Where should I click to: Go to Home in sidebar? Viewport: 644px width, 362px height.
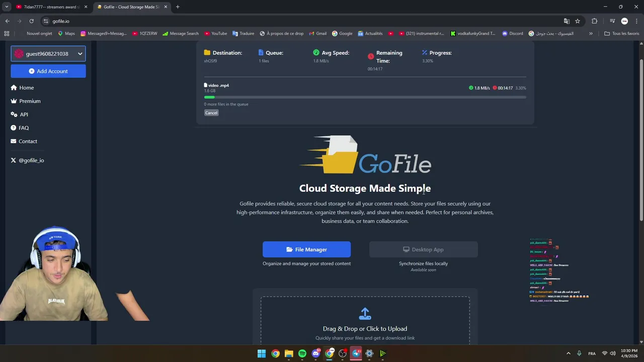pyautogui.click(x=22, y=87)
